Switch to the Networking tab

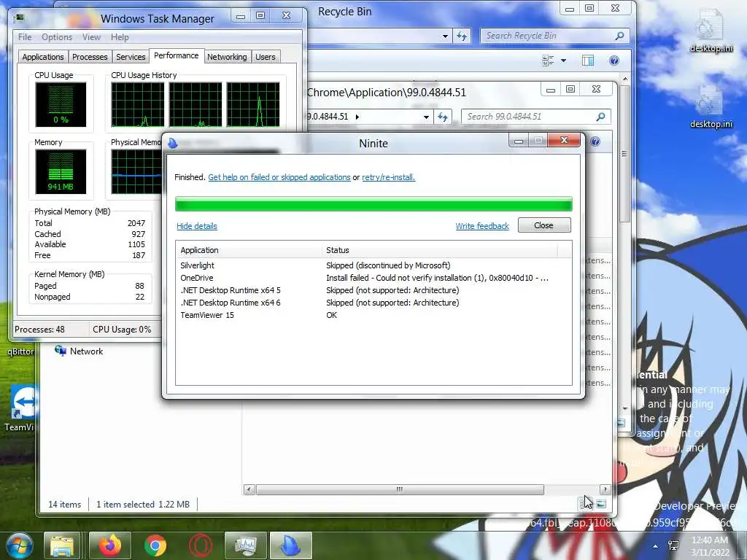coord(227,57)
